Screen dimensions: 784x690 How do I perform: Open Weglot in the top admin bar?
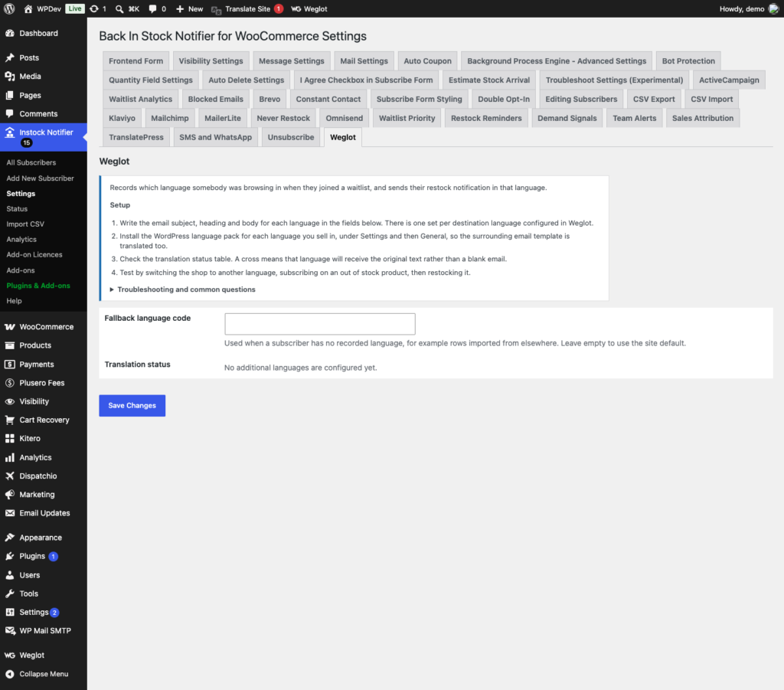pyautogui.click(x=309, y=9)
